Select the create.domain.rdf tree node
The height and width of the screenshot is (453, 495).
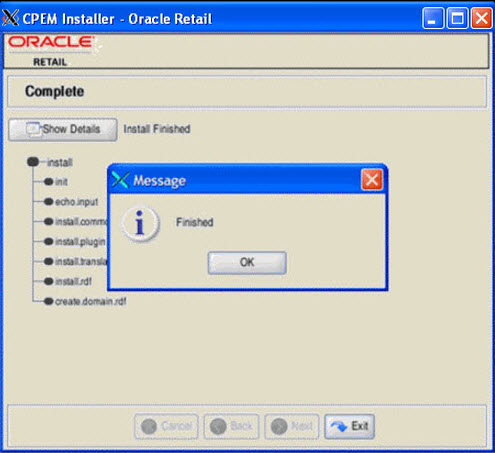point(91,302)
